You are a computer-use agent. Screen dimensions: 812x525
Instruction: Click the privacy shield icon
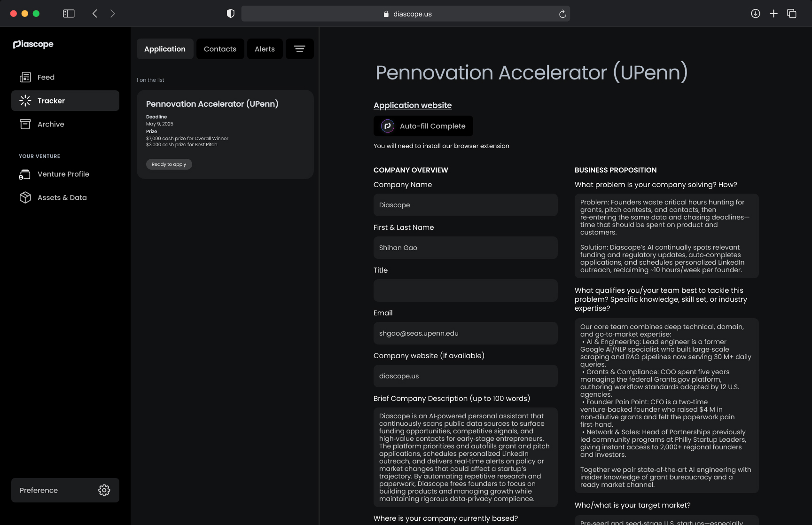231,14
